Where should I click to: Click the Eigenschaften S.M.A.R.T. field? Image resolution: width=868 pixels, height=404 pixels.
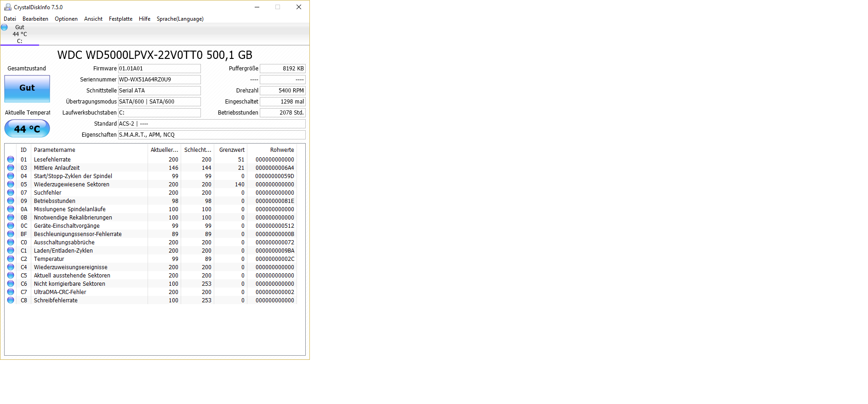[x=212, y=135]
